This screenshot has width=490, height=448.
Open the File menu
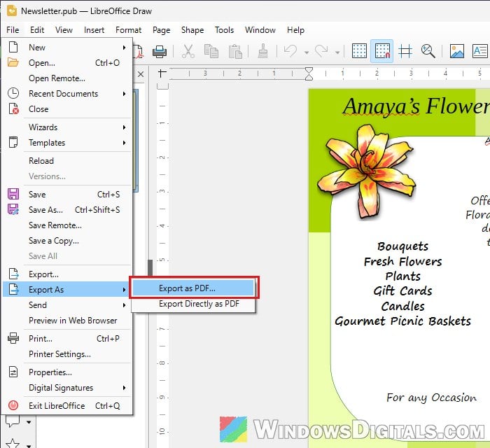13,30
